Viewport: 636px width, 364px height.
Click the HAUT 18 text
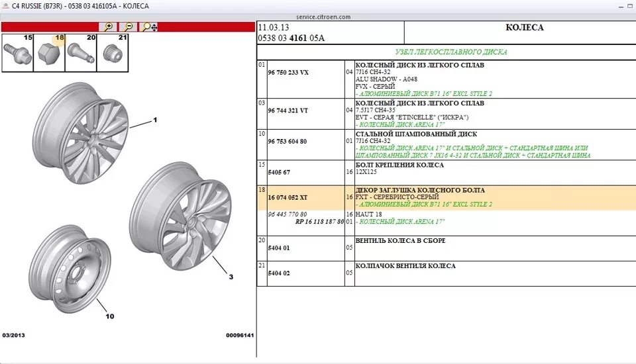(x=369, y=214)
